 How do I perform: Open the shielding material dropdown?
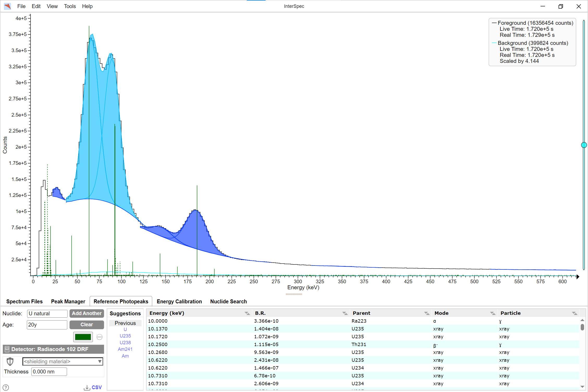pyautogui.click(x=63, y=361)
